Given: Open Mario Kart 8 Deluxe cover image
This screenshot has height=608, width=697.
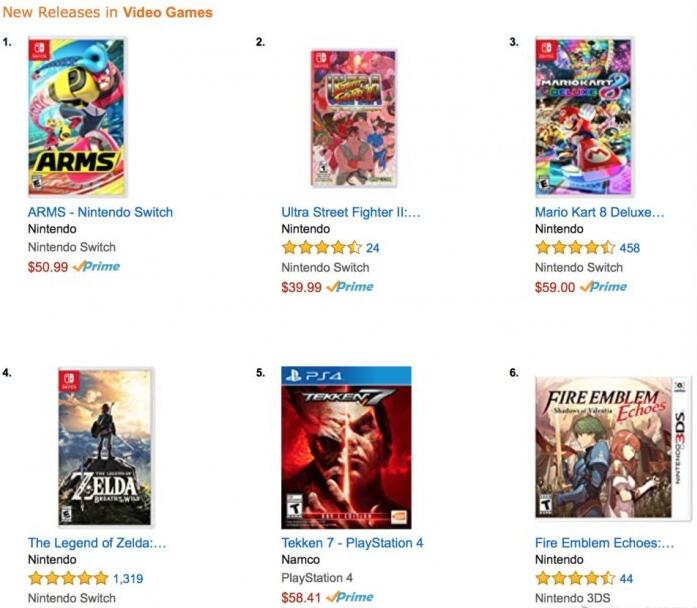Looking at the screenshot, I should [584, 117].
